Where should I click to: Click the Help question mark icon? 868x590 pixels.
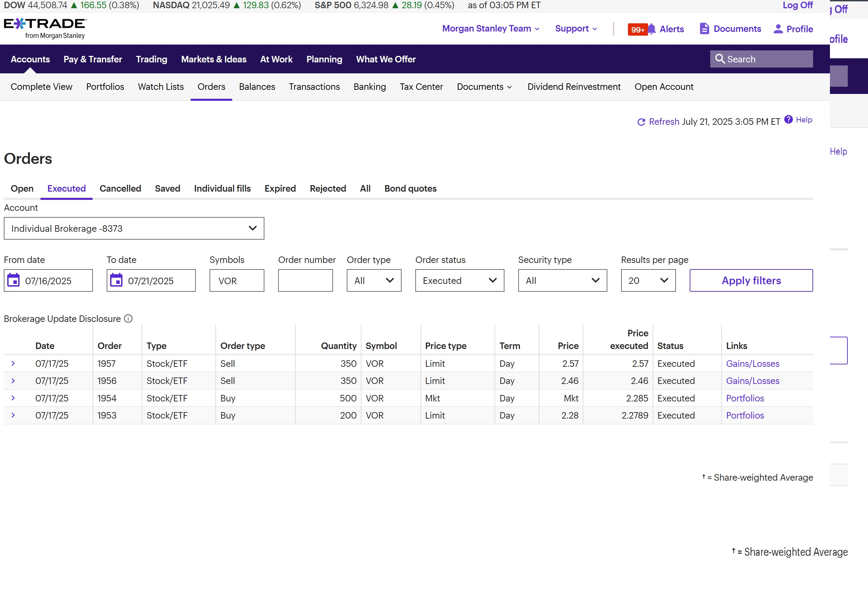(788, 120)
